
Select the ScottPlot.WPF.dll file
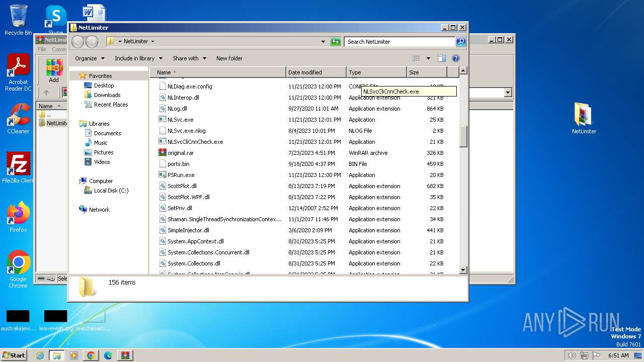[188, 197]
